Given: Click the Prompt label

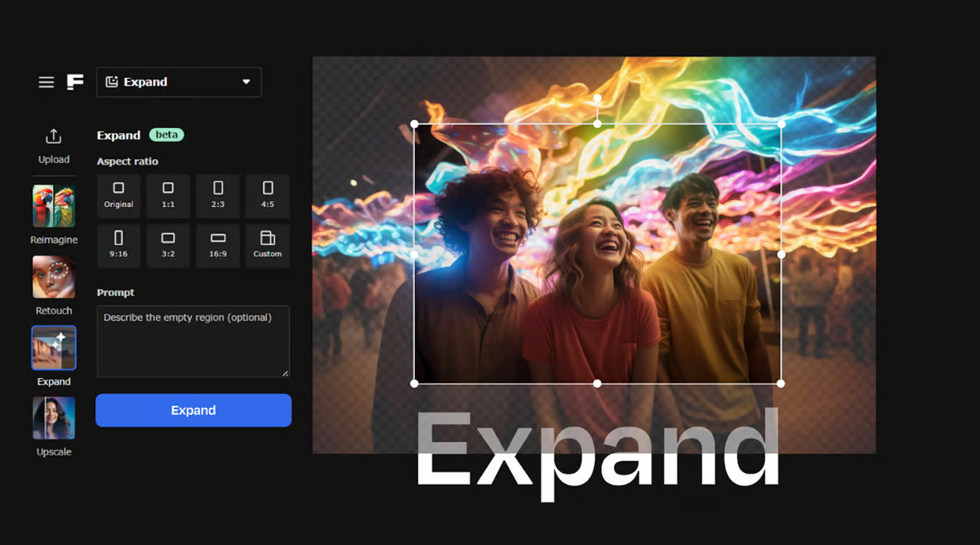Looking at the screenshot, I should 115,293.
